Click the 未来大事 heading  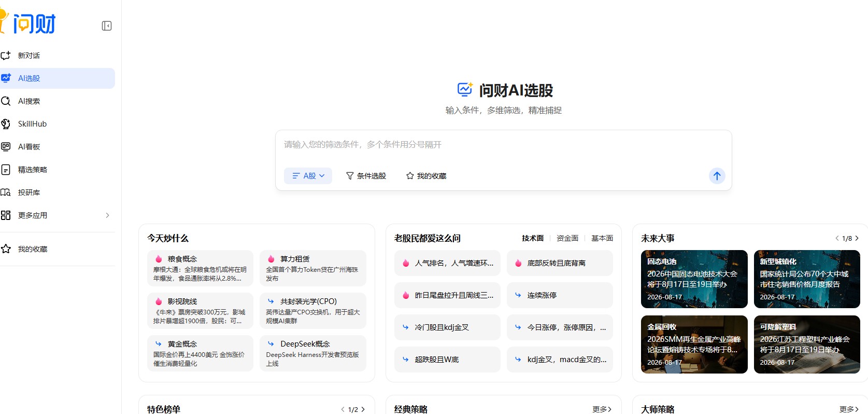tap(658, 239)
